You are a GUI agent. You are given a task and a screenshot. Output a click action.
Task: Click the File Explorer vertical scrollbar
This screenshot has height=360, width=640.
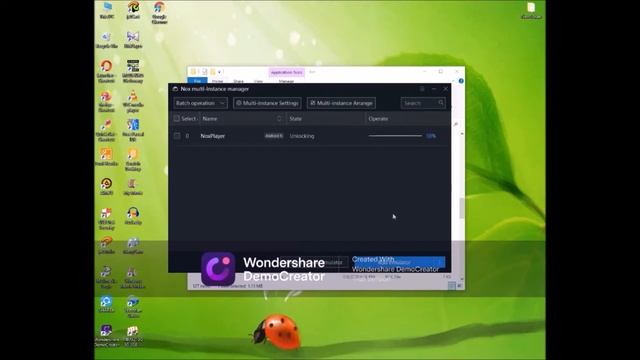(462, 207)
